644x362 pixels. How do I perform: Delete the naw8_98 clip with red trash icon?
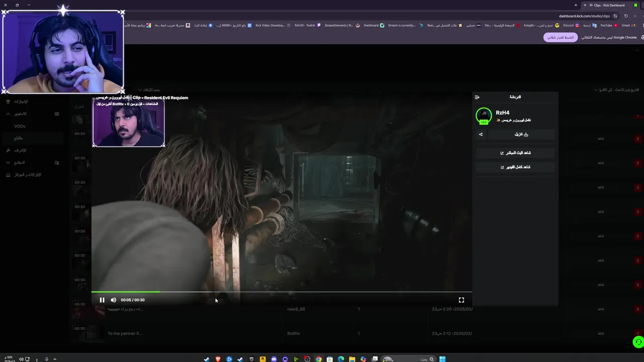point(638,309)
